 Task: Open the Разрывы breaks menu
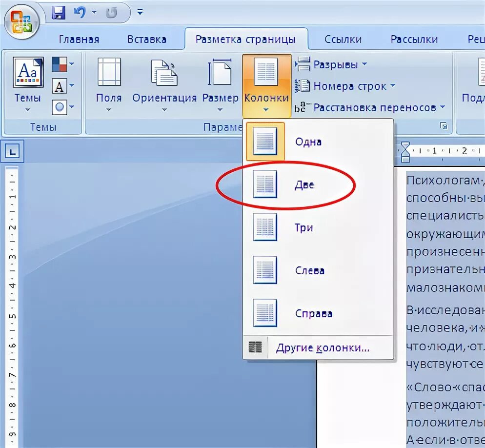pos(330,64)
